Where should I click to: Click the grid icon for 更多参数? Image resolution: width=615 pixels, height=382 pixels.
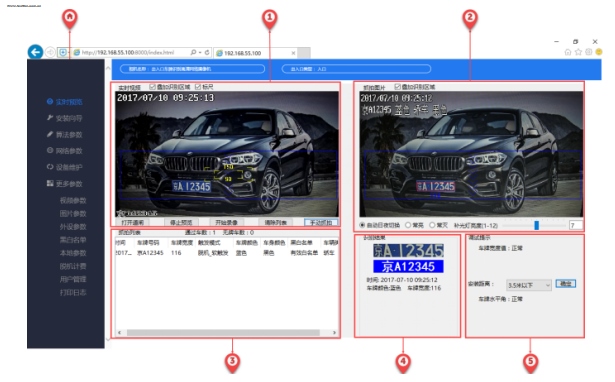50,183
